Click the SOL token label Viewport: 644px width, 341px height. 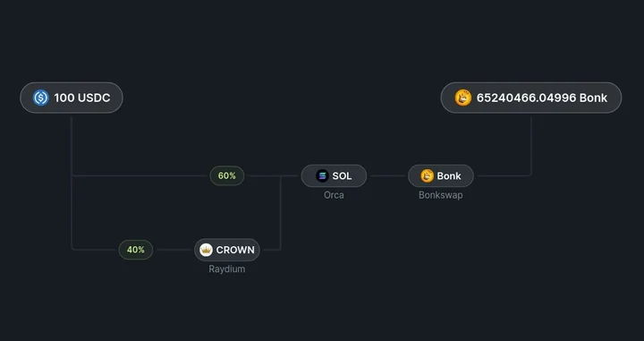click(x=342, y=175)
